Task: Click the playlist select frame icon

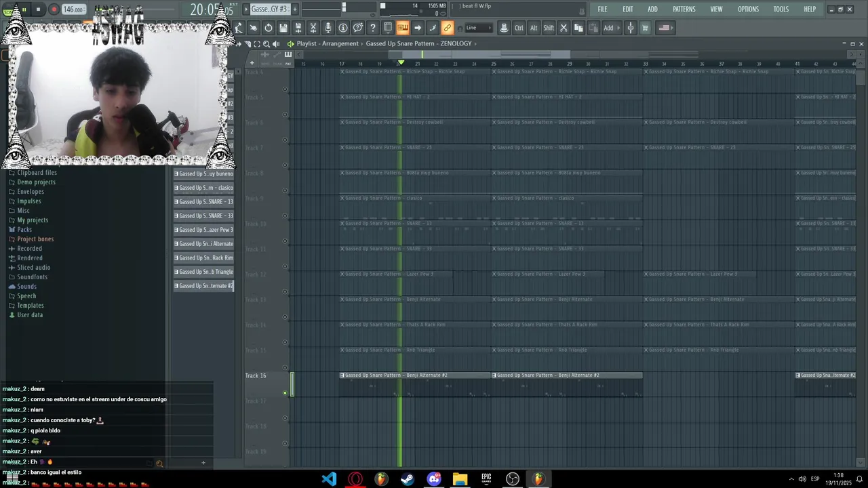Action: [x=256, y=43]
